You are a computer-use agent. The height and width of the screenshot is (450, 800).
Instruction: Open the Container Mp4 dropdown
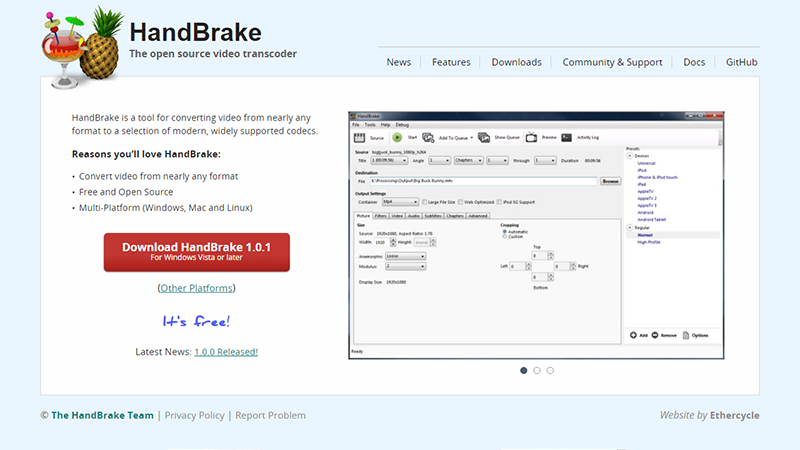pyautogui.click(x=401, y=202)
